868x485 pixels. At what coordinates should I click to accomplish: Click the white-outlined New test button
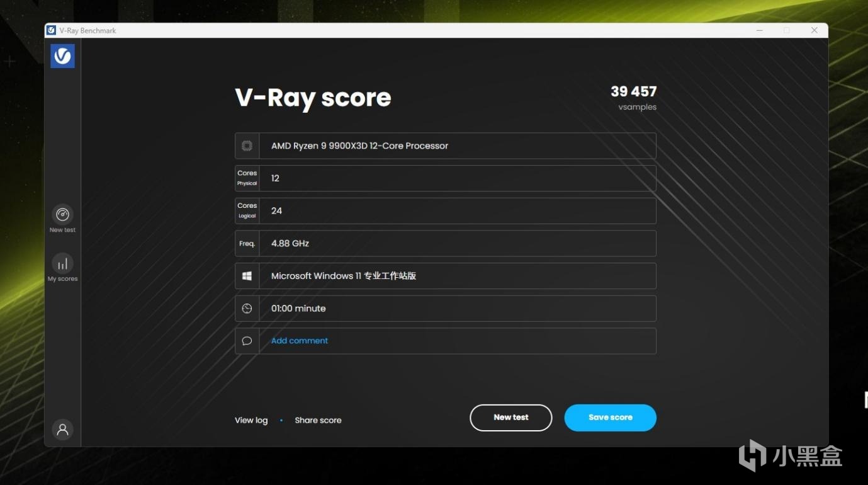pos(511,418)
